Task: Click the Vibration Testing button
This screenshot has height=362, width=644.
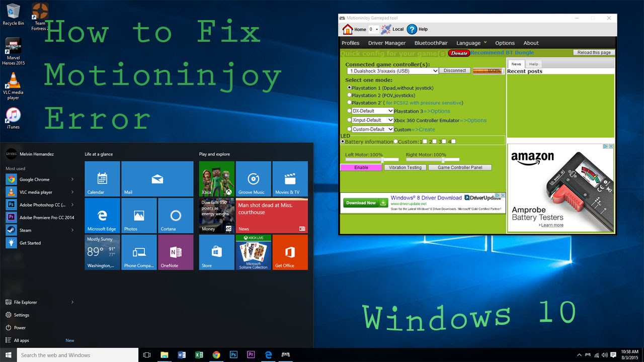Action: pos(405,167)
